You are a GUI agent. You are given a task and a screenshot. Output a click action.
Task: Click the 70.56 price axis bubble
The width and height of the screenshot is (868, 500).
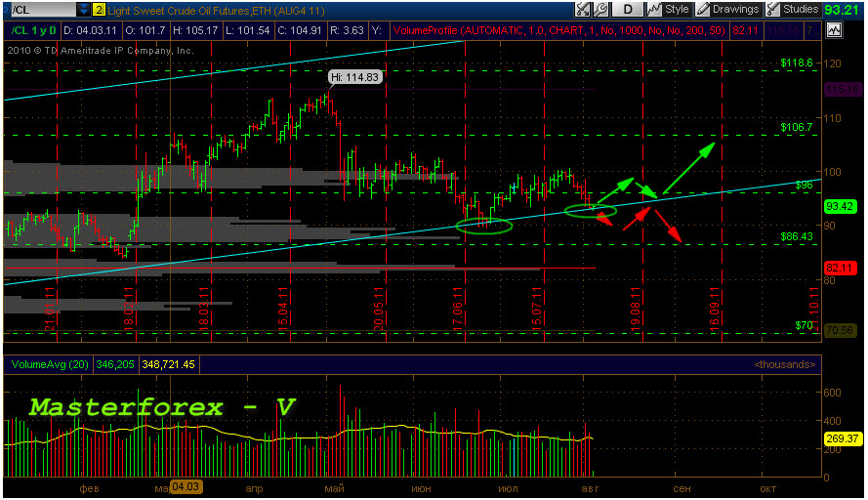tap(841, 330)
